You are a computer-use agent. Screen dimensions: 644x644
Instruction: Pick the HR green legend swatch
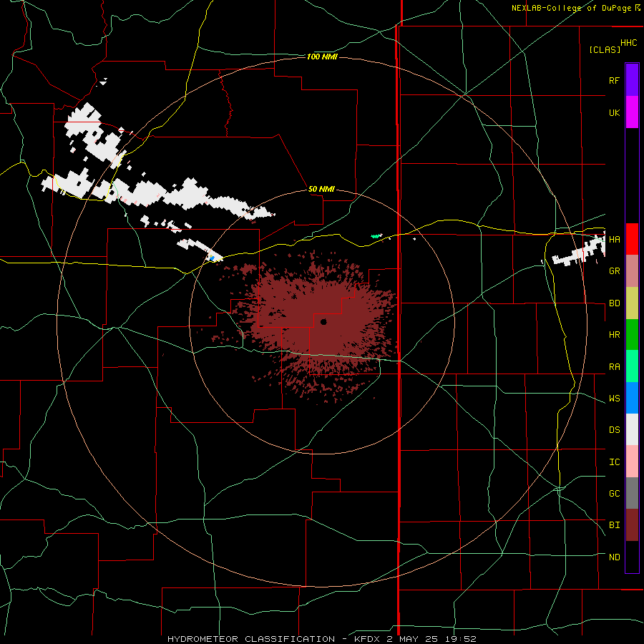[x=632, y=334]
